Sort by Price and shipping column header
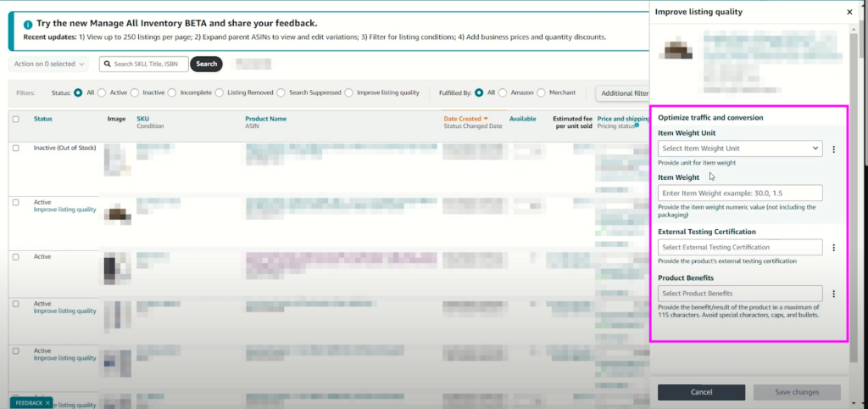Screen dimensions: 868x409 [623, 119]
